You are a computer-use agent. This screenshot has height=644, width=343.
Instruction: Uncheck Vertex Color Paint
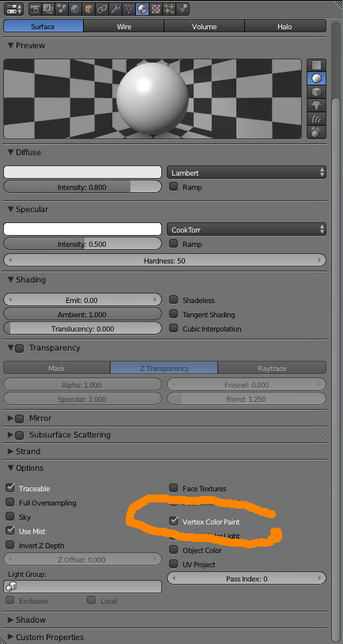174,521
